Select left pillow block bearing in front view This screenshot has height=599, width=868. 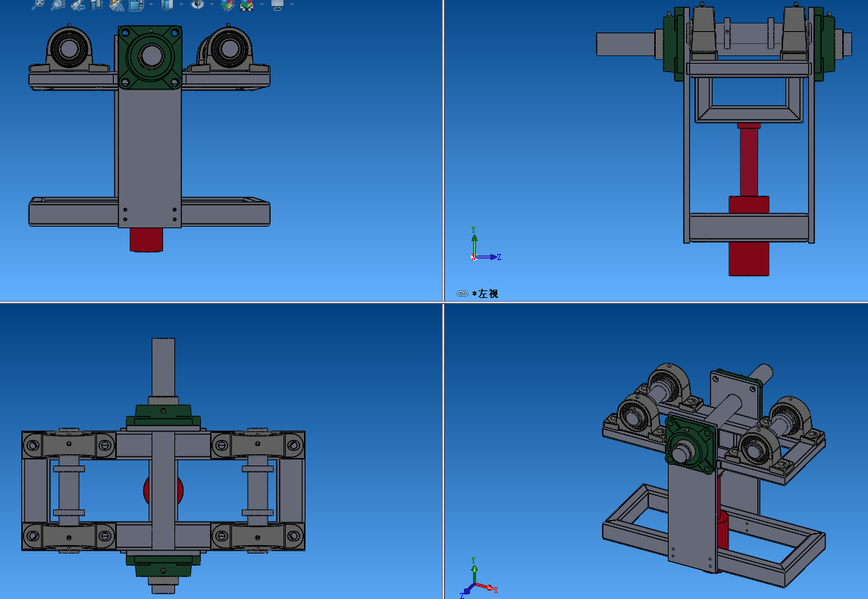[69, 49]
